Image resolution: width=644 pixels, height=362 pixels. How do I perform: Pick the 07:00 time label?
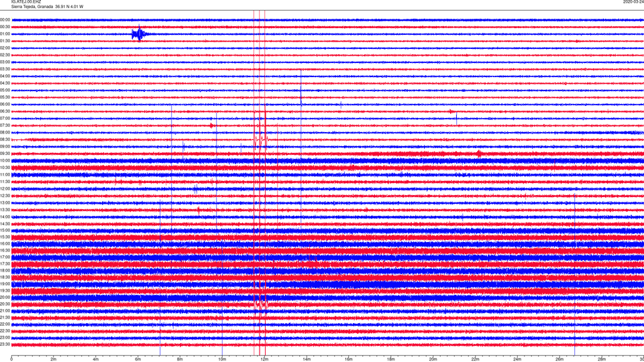pyautogui.click(x=5, y=118)
